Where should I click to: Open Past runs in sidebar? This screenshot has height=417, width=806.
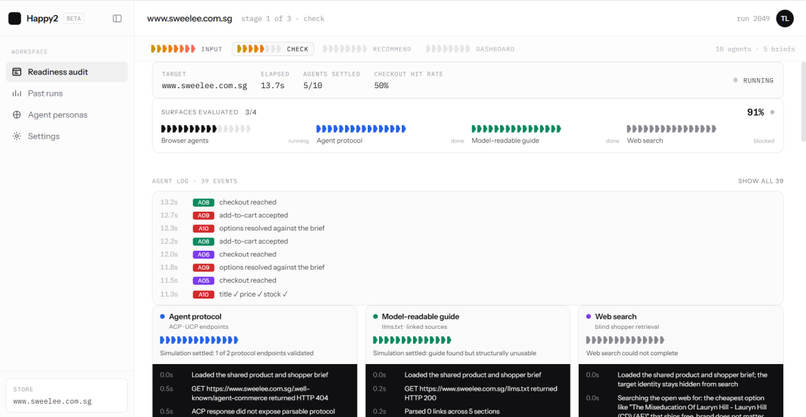(67, 93)
